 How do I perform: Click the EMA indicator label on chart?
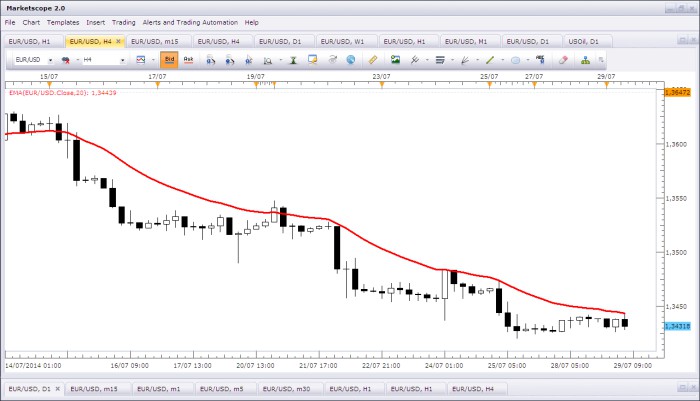click(x=62, y=93)
